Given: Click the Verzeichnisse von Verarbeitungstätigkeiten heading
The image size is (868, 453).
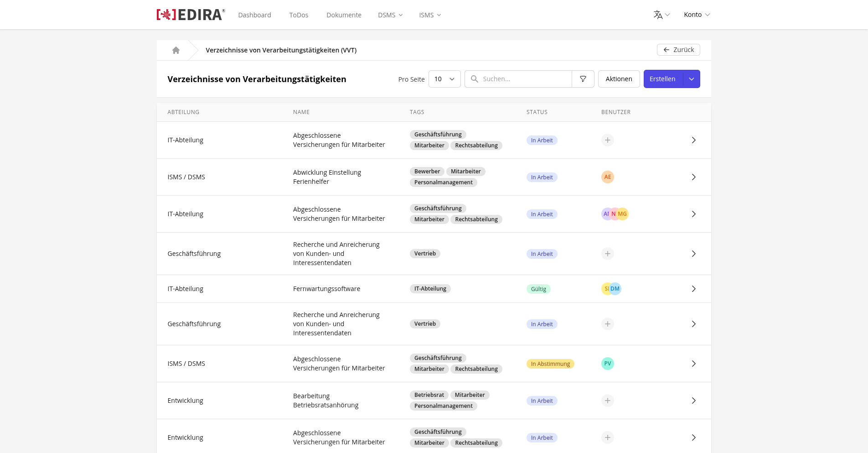Looking at the screenshot, I should tap(257, 79).
